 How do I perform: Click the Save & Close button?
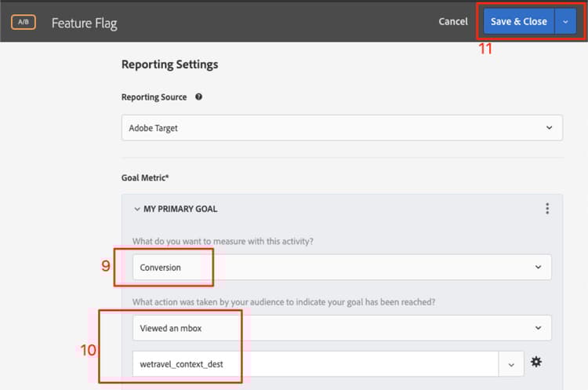pyautogui.click(x=518, y=21)
